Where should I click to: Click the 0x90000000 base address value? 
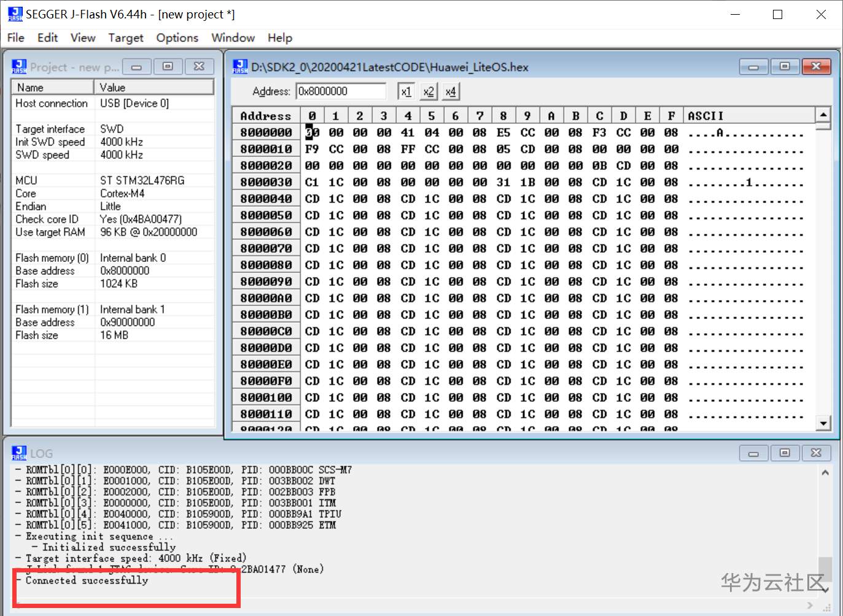point(128,322)
